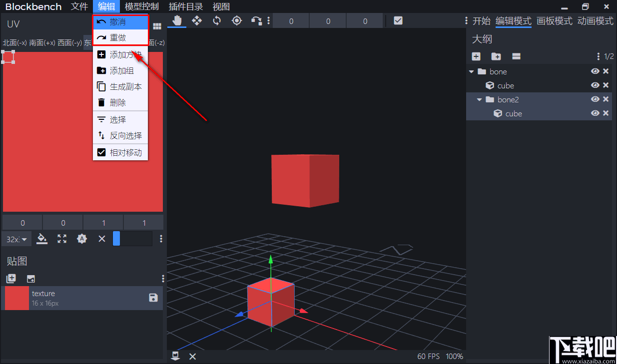Collapse the bone folder in the outline
Viewport: 617px width, 364px height.
coord(471,71)
